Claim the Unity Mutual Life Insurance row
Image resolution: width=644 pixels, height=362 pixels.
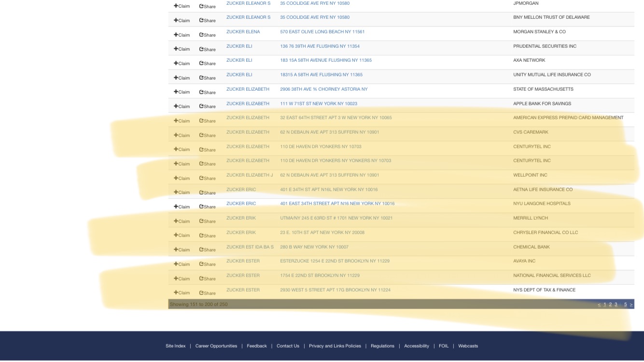pos(182,78)
